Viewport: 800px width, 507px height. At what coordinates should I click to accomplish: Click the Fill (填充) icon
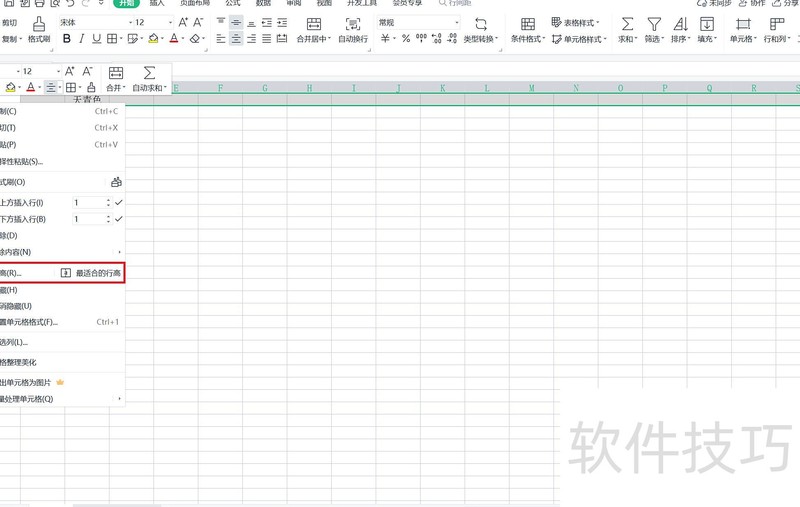pyautogui.click(x=707, y=24)
